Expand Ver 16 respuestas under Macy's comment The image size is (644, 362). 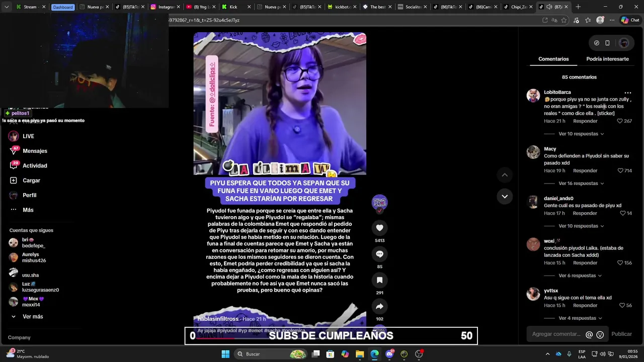tap(581, 184)
